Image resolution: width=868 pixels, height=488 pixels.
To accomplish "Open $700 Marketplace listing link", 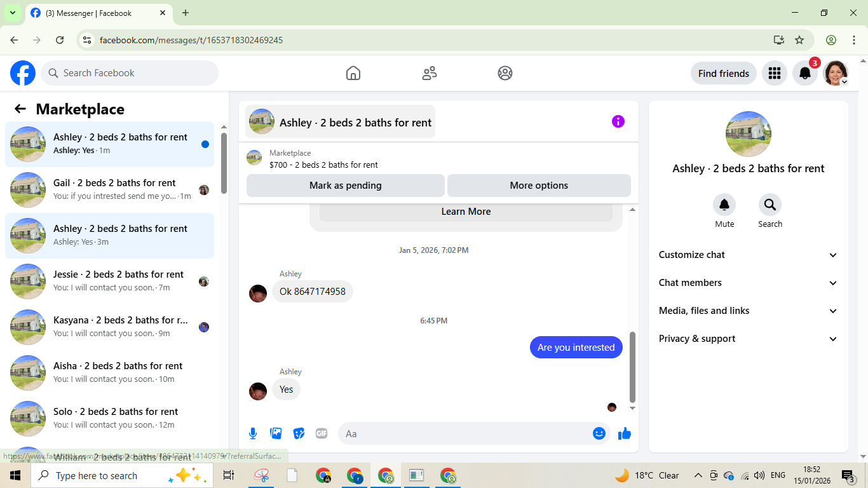I will pos(323,165).
